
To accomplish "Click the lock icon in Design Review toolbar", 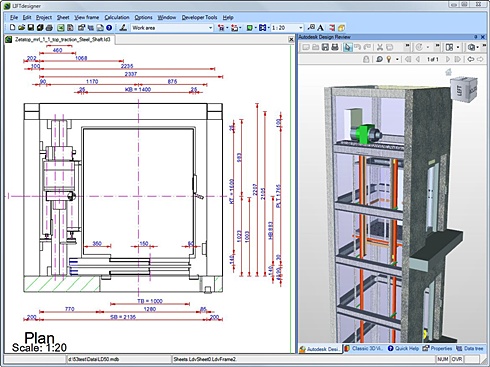I will click(366, 59).
